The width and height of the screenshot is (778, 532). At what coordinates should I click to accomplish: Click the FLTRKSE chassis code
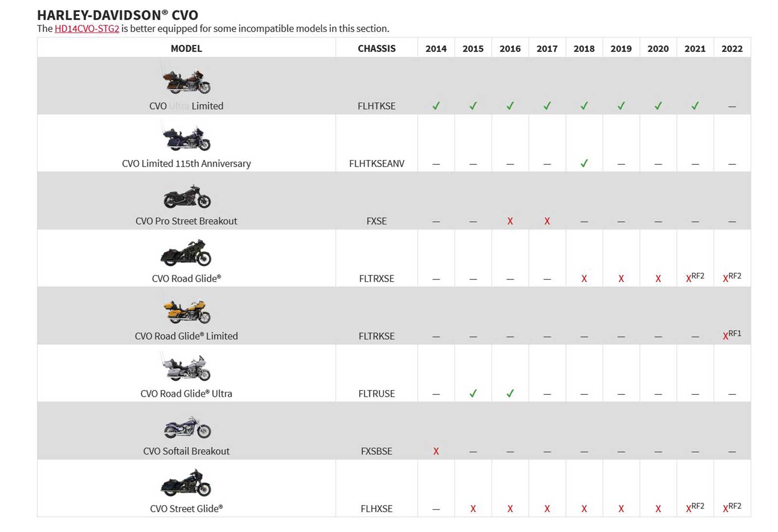(377, 336)
